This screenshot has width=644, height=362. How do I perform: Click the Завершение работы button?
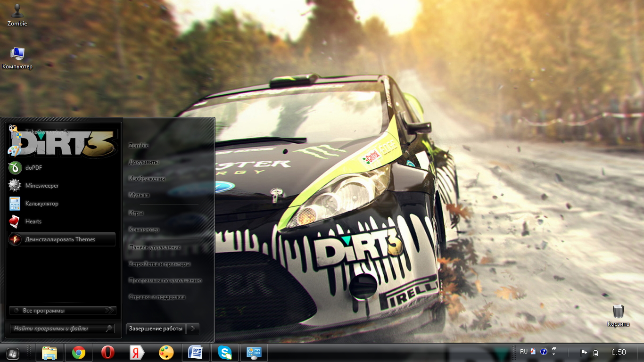pos(156,329)
